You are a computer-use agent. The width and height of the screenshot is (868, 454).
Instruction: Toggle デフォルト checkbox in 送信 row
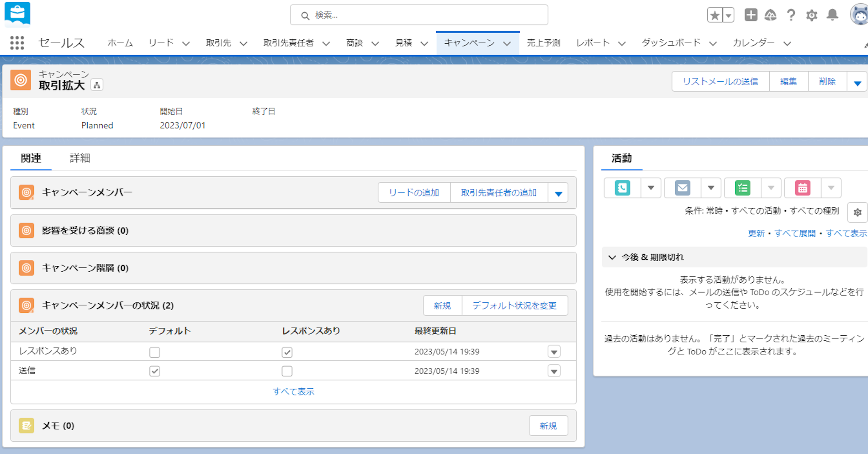(155, 371)
